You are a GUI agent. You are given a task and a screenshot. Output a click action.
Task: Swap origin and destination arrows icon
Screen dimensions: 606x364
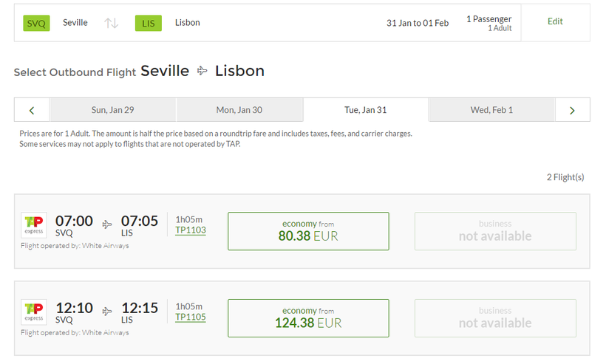point(111,23)
